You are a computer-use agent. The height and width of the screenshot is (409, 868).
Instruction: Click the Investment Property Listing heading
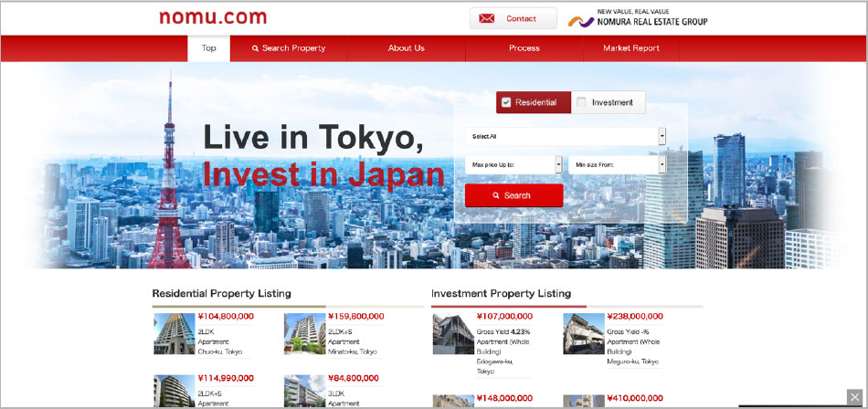[x=501, y=293]
